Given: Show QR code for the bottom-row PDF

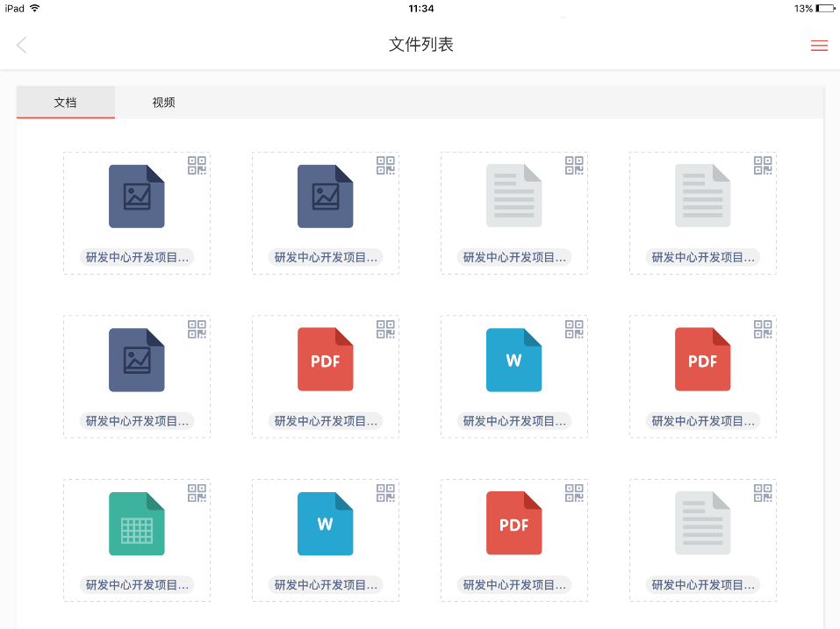Looking at the screenshot, I should tap(574, 493).
